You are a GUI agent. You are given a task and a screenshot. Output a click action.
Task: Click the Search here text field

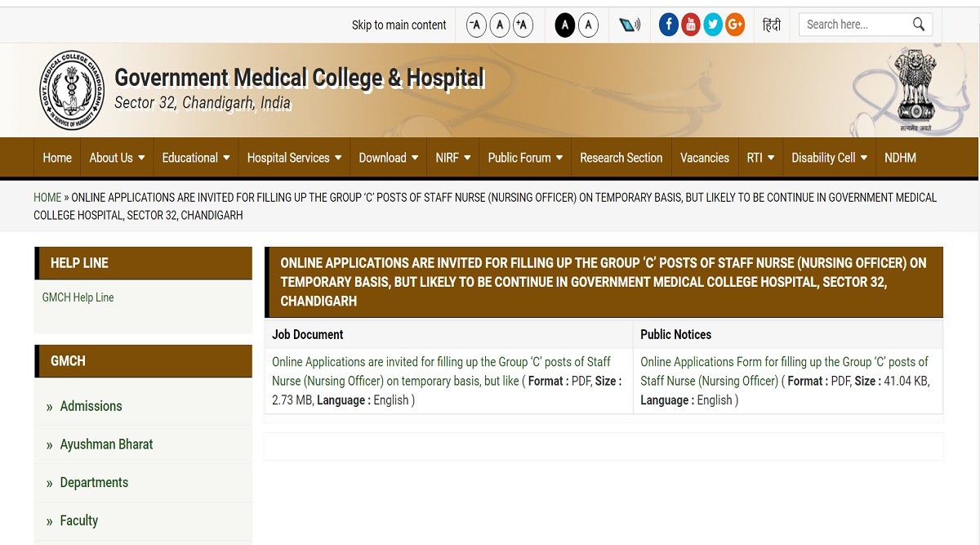click(853, 25)
